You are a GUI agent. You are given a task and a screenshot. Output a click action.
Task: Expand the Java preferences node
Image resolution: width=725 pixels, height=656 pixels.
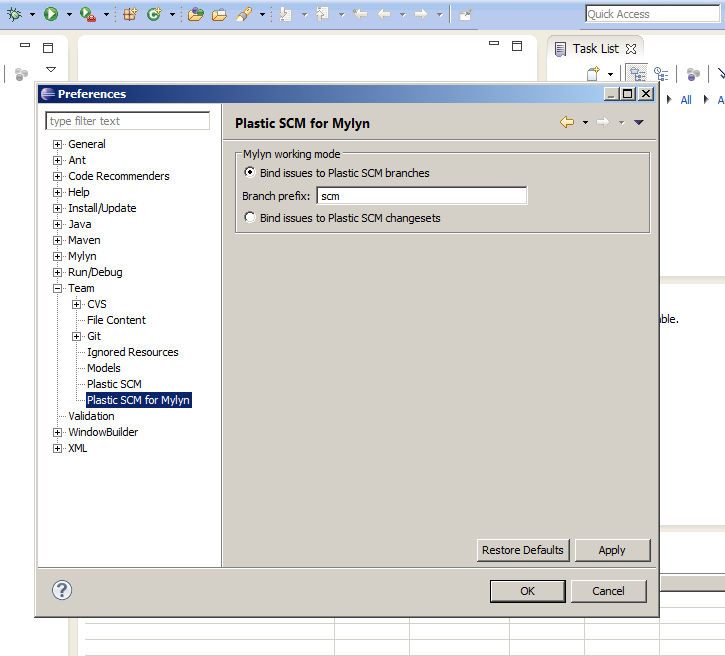pos(57,225)
